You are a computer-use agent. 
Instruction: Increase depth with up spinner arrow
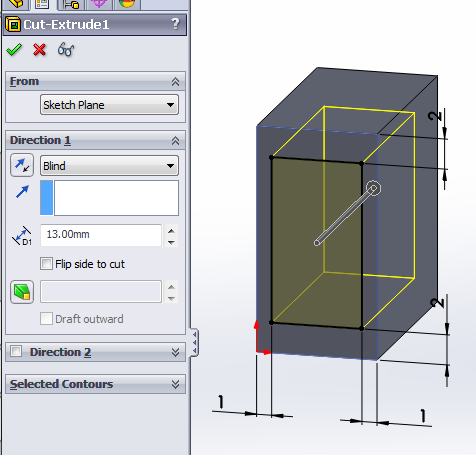(x=171, y=231)
